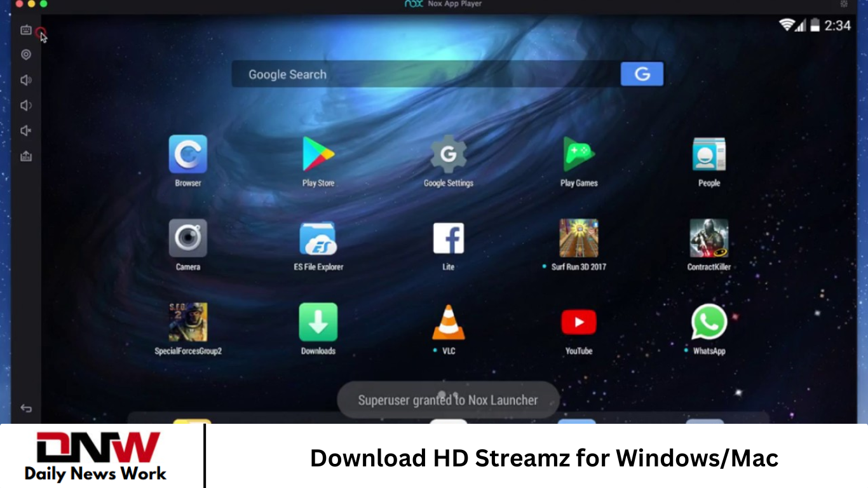Open the keyboard control icon in Nox sidebar
The width and height of the screenshot is (868, 488).
[26, 30]
